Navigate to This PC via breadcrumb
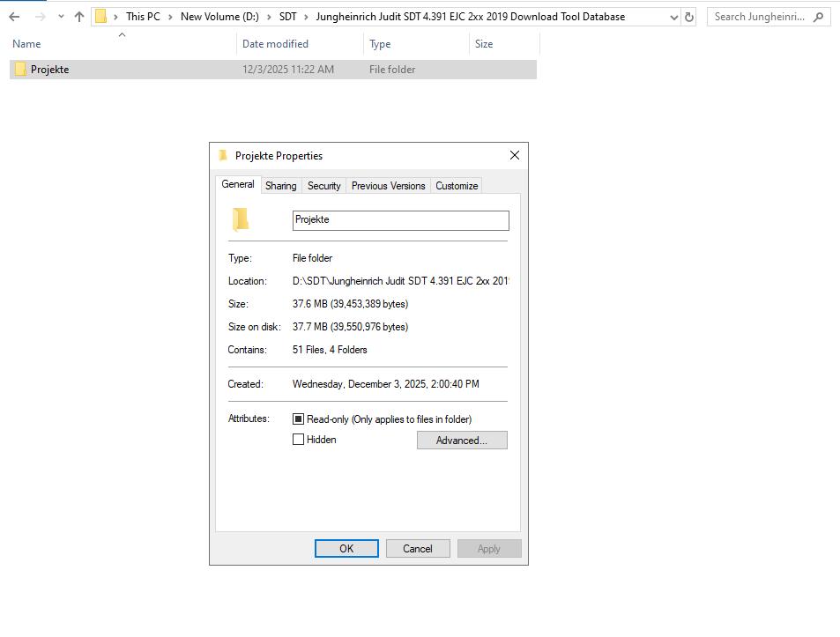 [143, 16]
